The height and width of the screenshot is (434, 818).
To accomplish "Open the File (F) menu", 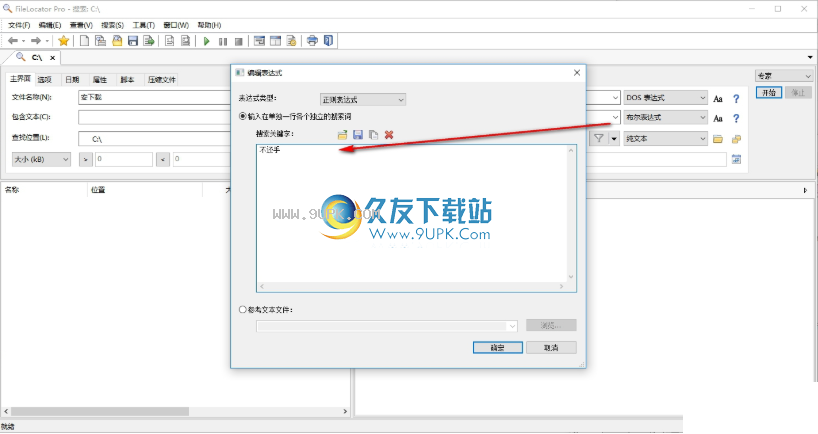I will click(x=19, y=25).
